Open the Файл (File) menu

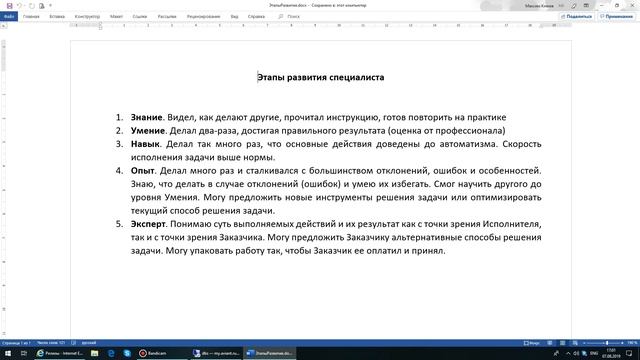[9, 17]
